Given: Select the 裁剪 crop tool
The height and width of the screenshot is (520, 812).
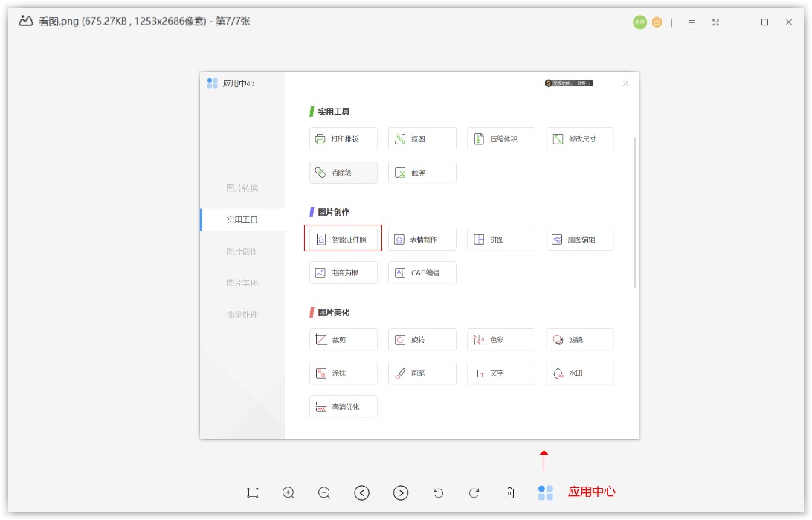Looking at the screenshot, I should 344,339.
